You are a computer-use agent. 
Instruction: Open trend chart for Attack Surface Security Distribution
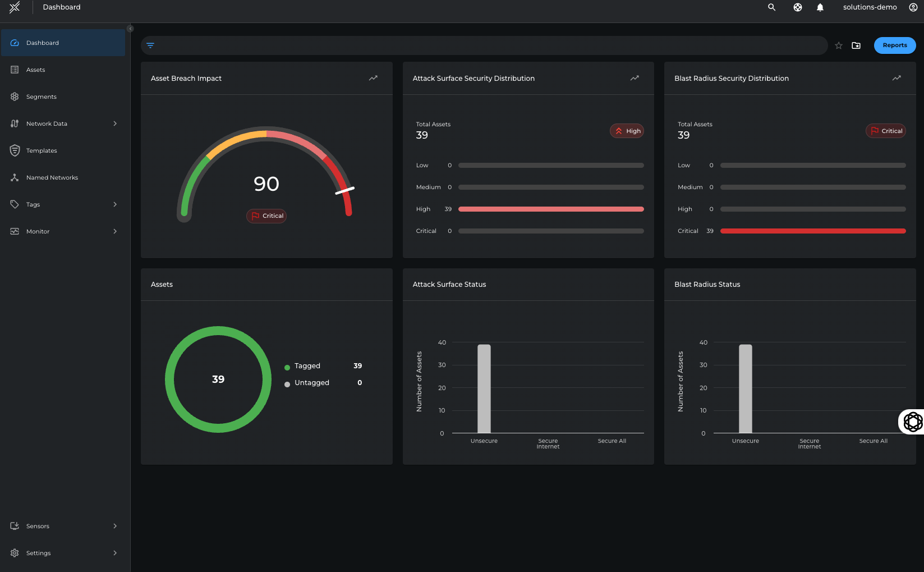[x=635, y=78]
